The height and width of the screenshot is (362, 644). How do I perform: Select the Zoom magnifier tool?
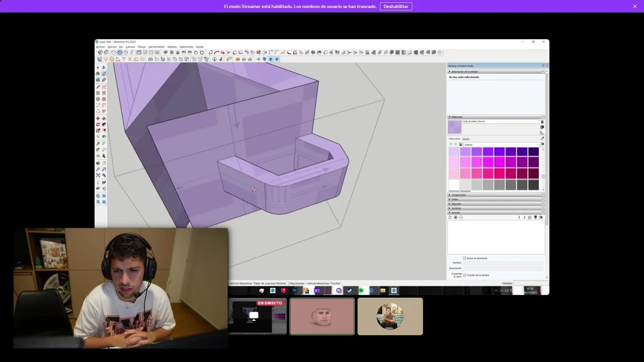pos(98,169)
